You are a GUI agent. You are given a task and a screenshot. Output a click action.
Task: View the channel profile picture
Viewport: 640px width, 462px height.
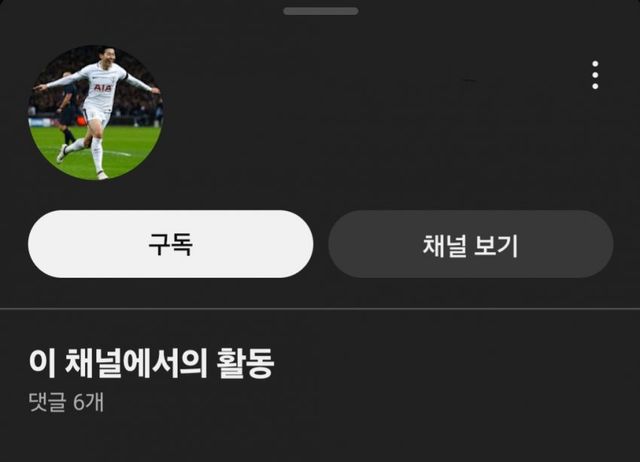[x=96, y=113]
